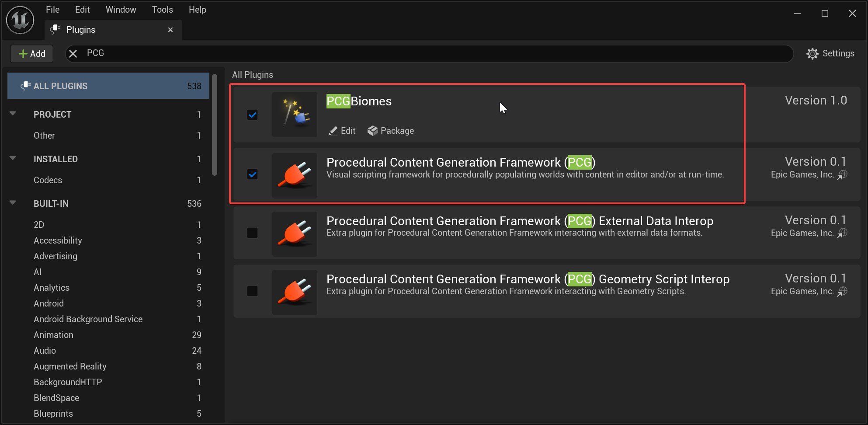Select the Plugins tab
This screenshot has height=425, width=868.
click(x=81, y=29)
